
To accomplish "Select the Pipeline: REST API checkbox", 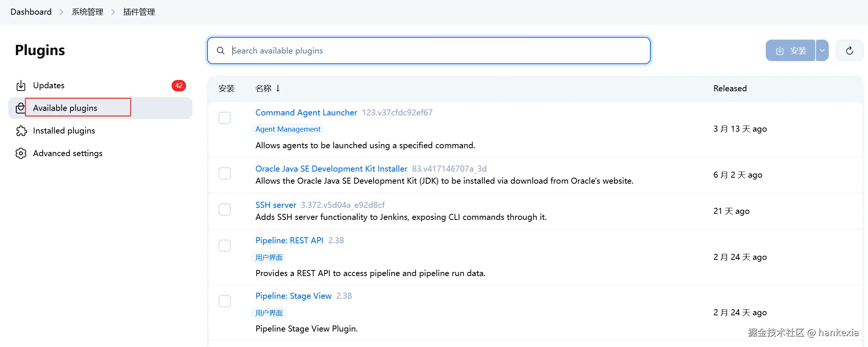I will pyautogui.click(x=225, y=246).
